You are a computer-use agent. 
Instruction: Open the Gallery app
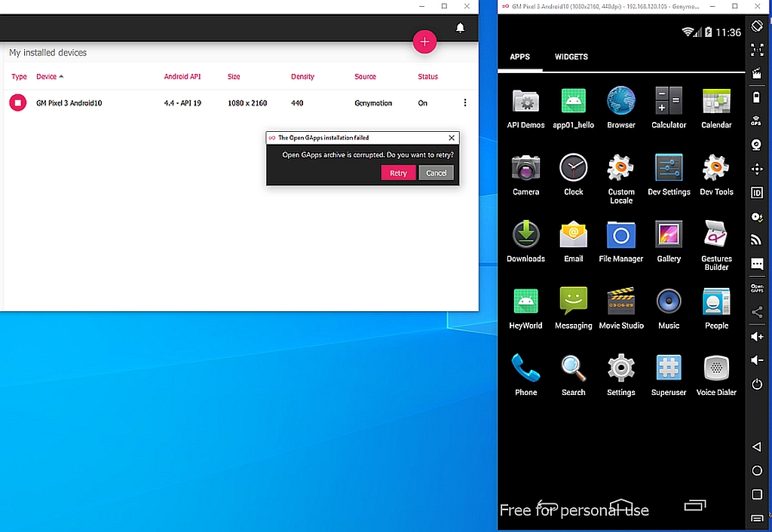pos(669,242)
